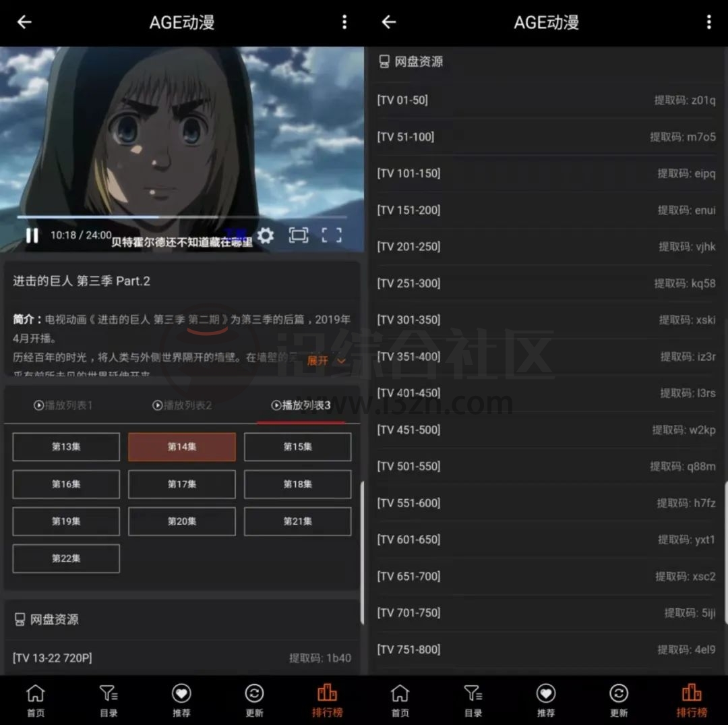Viewport: 728px width, 725px height.
Task: Open 排行榜 ranking on right screen
Action: [692, 700]
